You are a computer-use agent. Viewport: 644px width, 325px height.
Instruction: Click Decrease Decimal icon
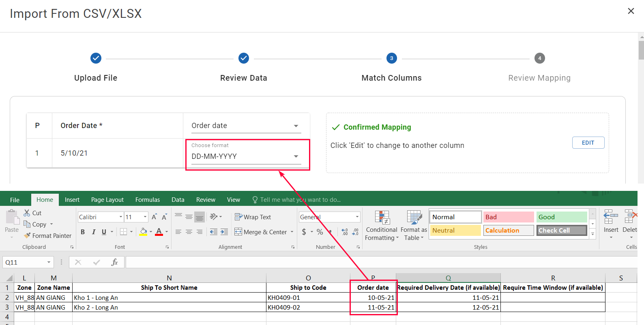tap(355, 232)
